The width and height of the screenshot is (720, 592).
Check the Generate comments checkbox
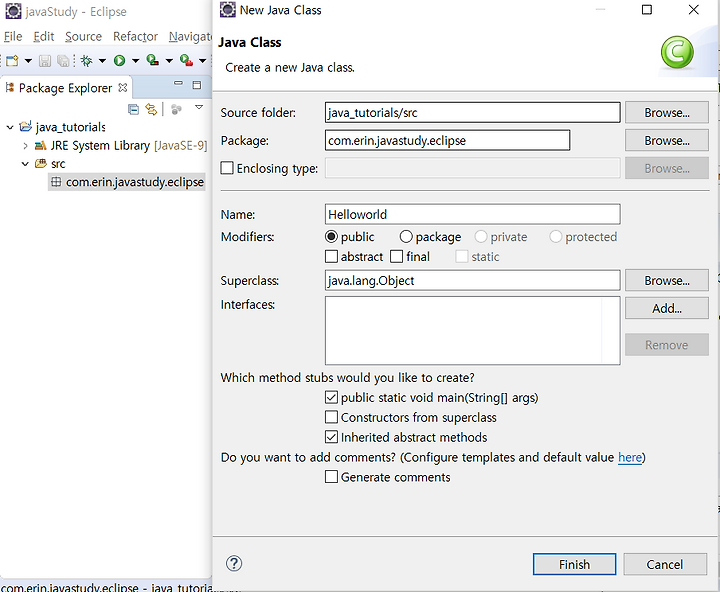point(331,477)
